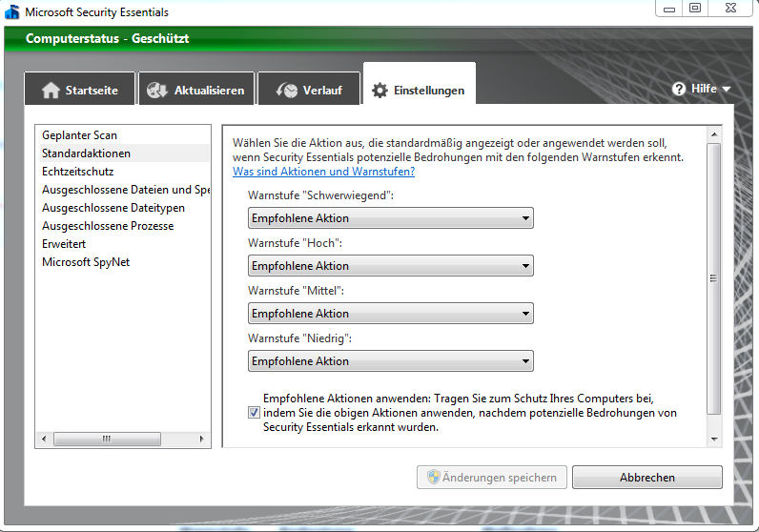
Task: Open Microsoft SpyNet settings
Action: tap(125, 262)
